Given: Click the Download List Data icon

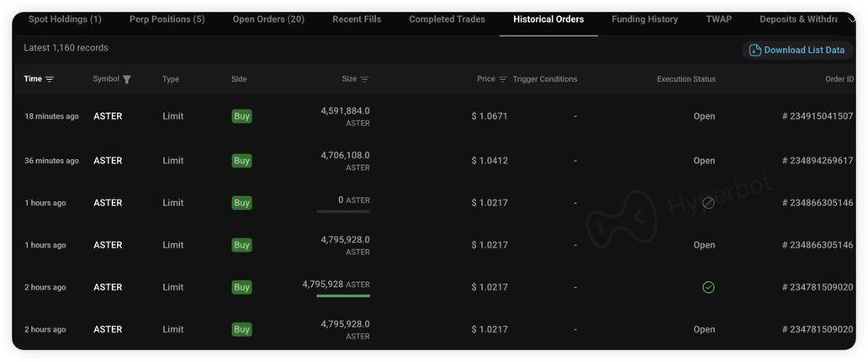Looking at the screenshot, I should point(754,51).
